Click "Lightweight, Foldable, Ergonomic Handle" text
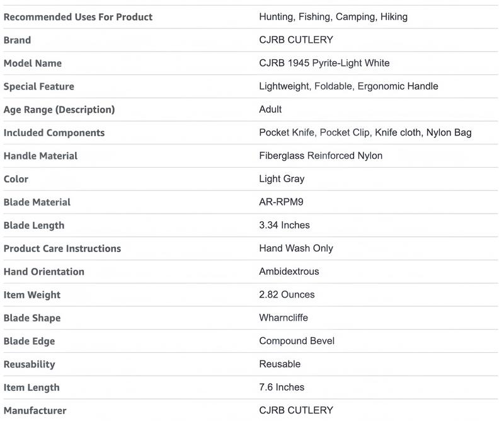504x421 pixels. coord(348,86)
